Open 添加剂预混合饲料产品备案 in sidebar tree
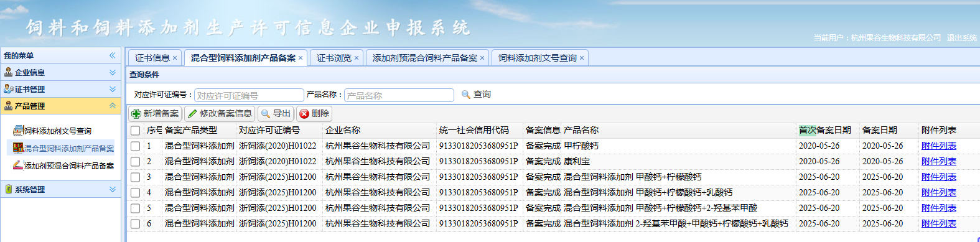This screenshot has height=242, width=980. click(x=69, y=166)
